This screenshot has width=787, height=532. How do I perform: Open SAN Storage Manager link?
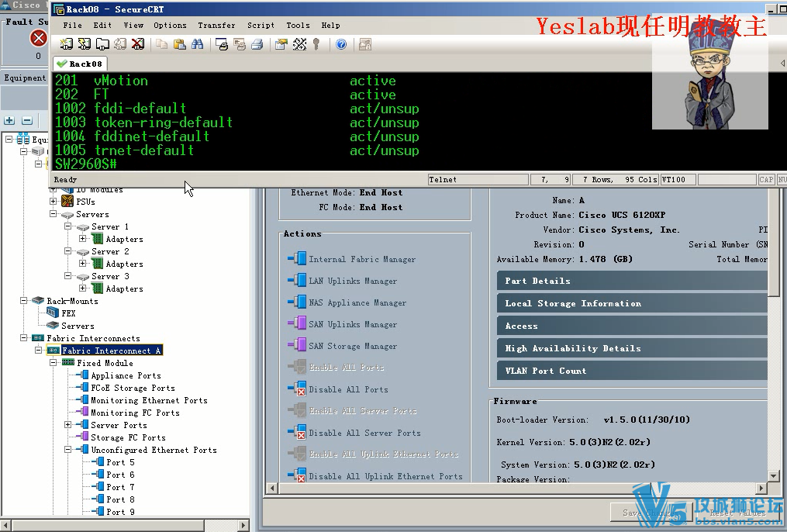(x=352, y=346)
